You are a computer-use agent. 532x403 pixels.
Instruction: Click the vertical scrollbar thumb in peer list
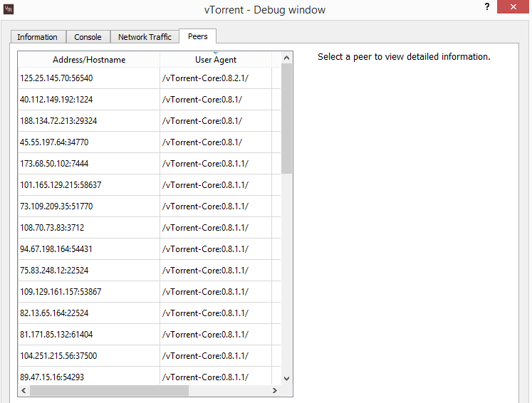pos(287,118)
